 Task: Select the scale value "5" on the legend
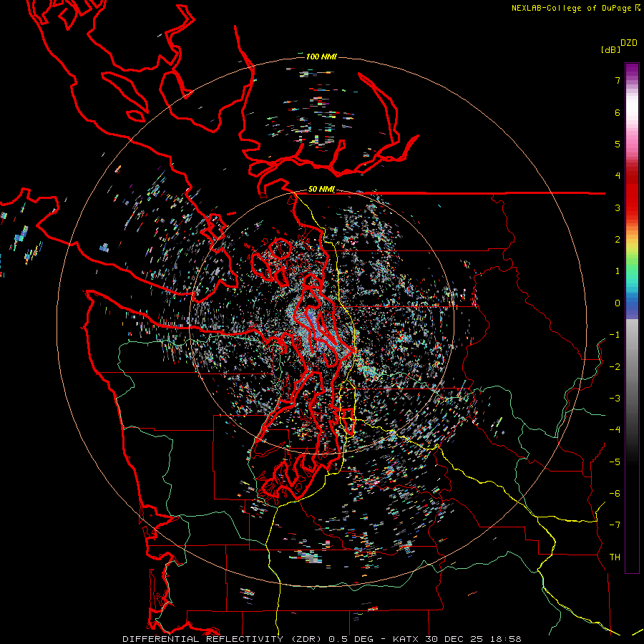click(618, 144)
